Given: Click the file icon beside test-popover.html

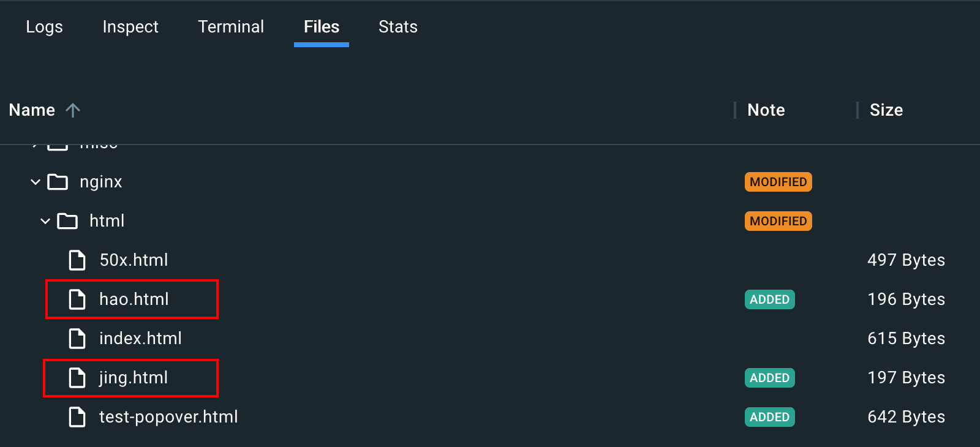Looking at the screenshot, I should coord(77,417).
